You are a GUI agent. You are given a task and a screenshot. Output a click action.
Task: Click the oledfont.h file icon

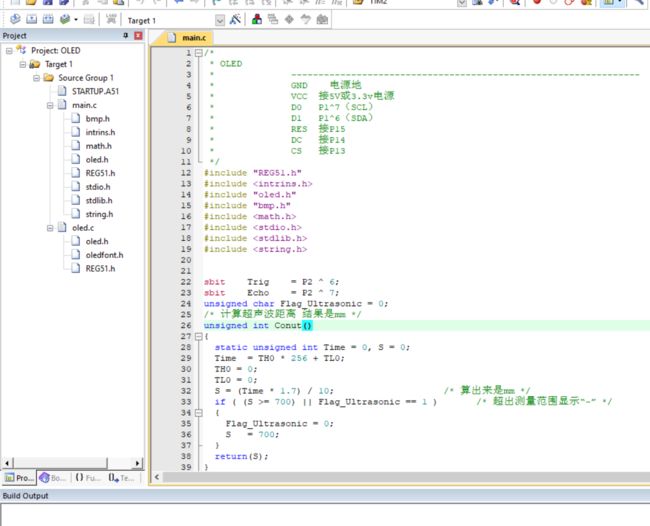point(76,255)
